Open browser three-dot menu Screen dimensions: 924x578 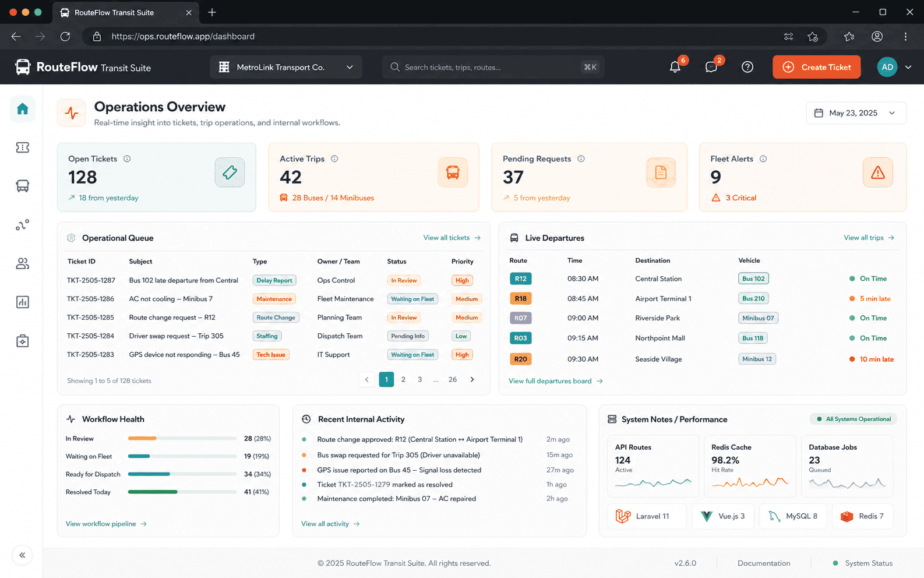click(x=905, y=36)
